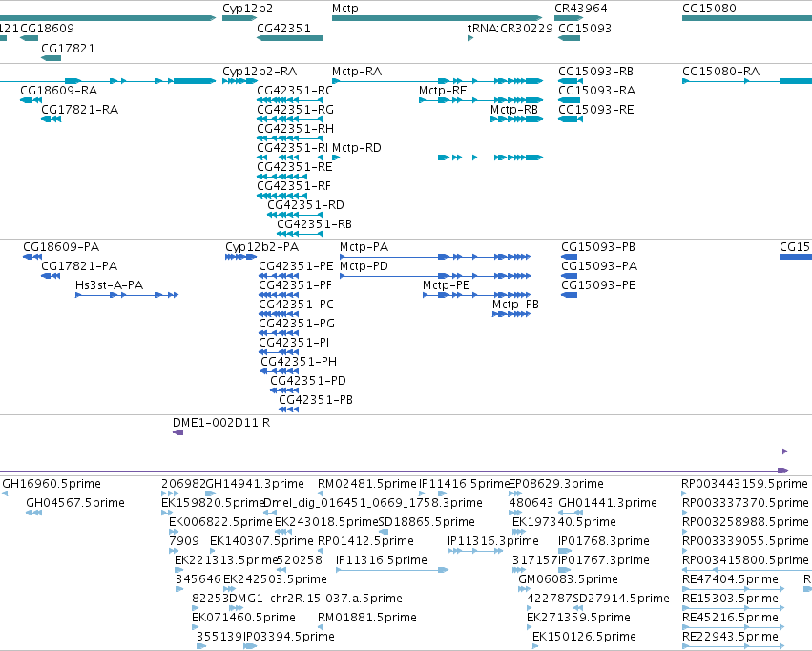This screenshot has height=651, width=812.
Task: Click the CG15093-PB protein label
Action: click(598, 247)
